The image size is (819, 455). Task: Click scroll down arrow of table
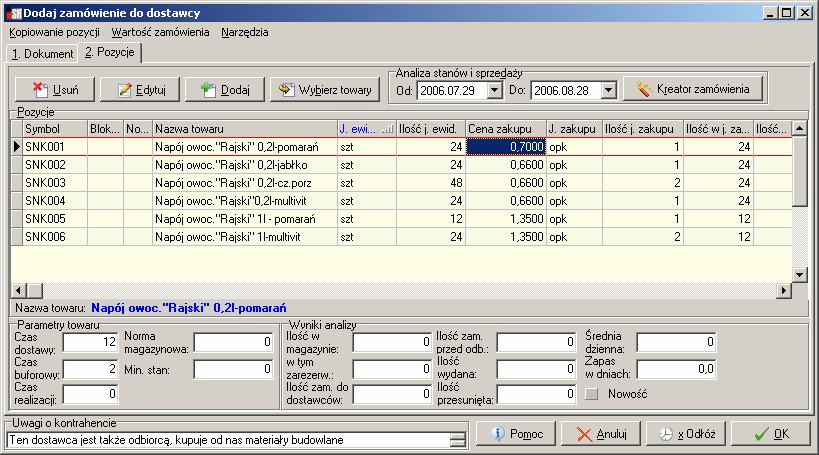pos(799,274)
